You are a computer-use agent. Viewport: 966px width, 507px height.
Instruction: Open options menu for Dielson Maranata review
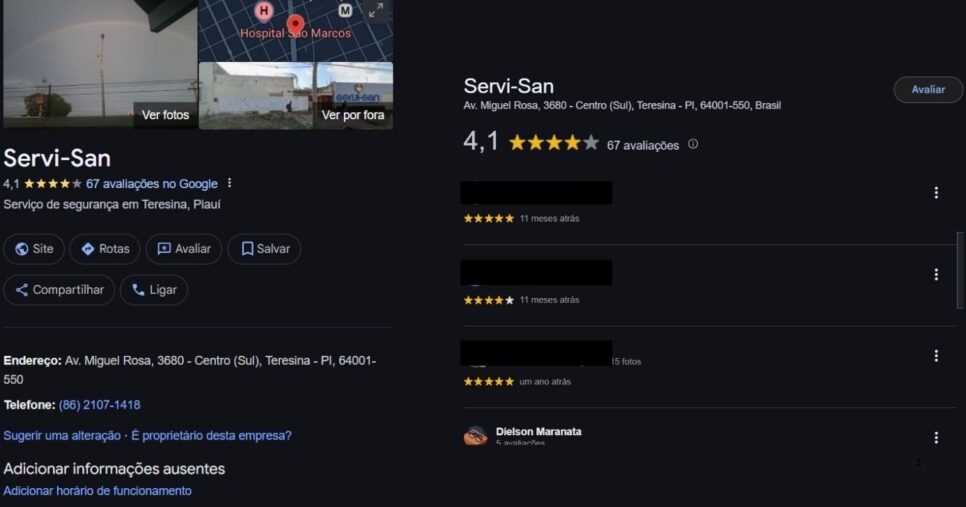936,437
